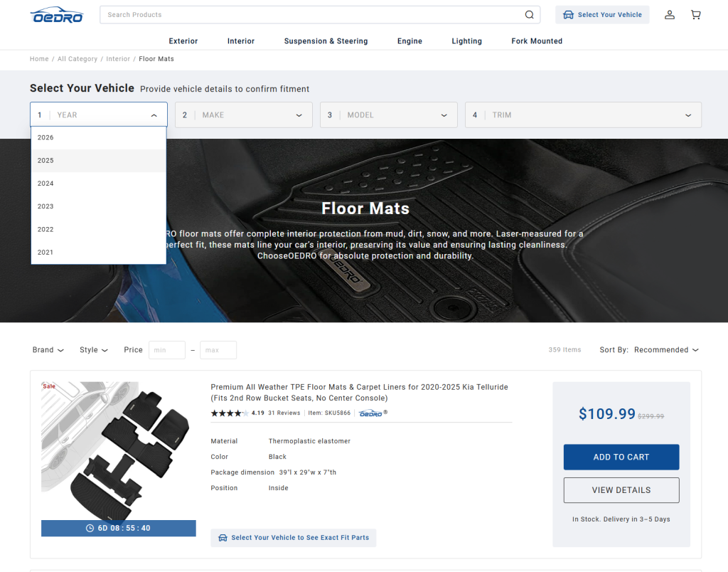Click the View Details button
728x572 pixels.
[621, 490]
